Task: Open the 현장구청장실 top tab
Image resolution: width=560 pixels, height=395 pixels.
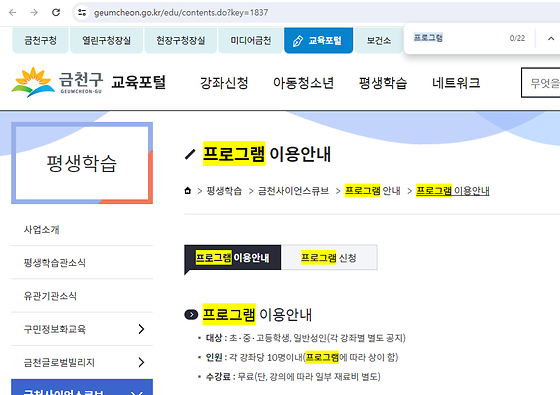Action: 181,40
